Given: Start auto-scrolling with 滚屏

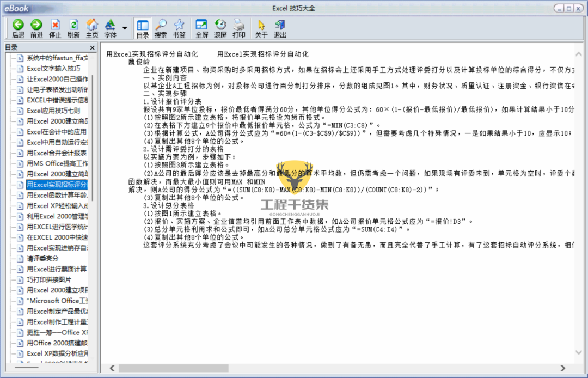Looking at the screenshot, I should pos(220,29).
